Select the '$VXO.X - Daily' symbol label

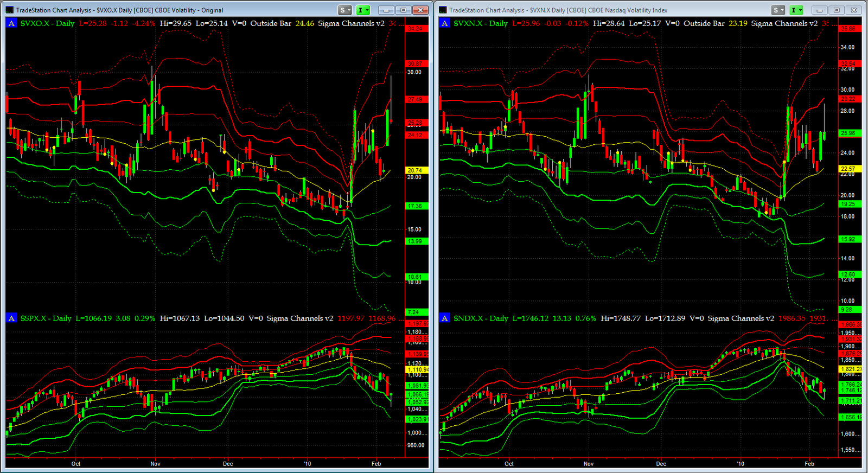click(x=47, y=23)
